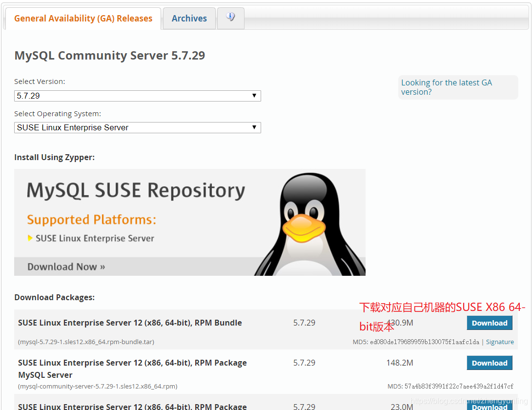Viewport: 532px width, 410px height.
Task: Click the Install Using Zypper heading
Action: click(55, 158)
